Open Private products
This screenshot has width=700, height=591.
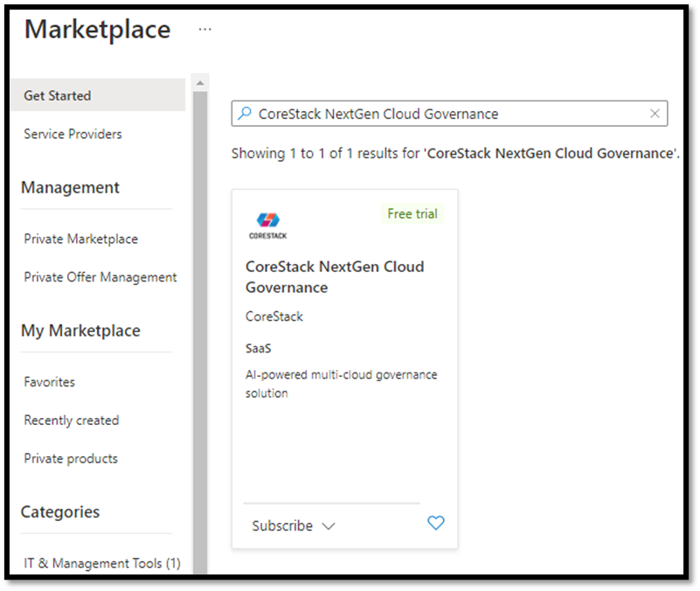[70, 458]
